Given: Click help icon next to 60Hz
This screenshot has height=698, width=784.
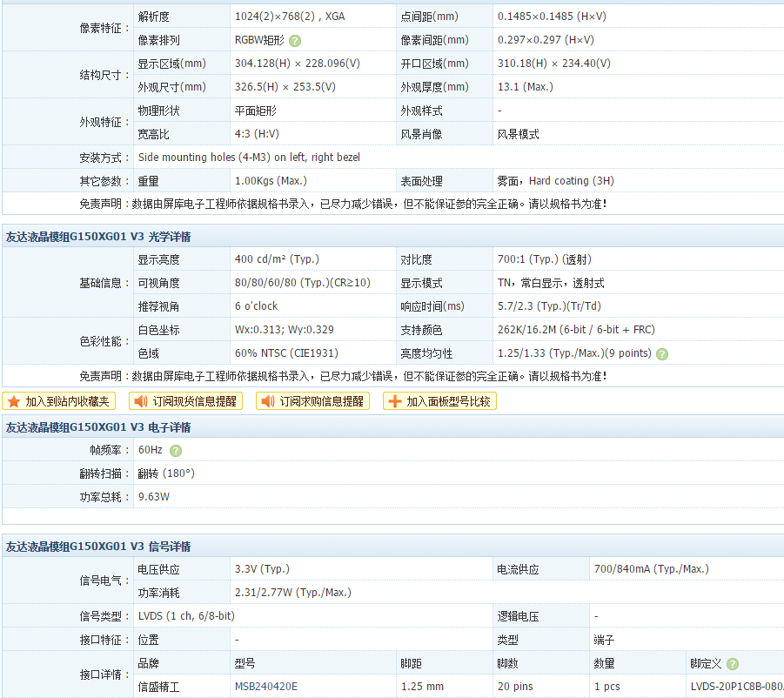Looking at the screenshot, I should [x=176, y=451].
